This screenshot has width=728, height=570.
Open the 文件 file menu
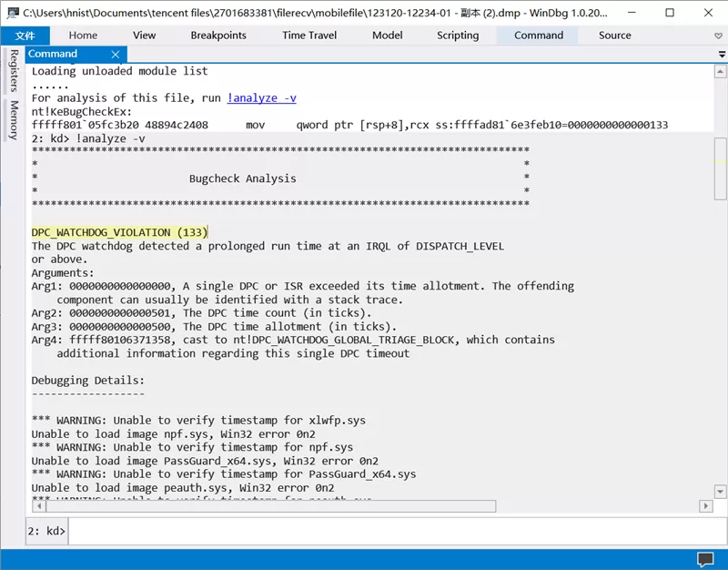[25, 36]
